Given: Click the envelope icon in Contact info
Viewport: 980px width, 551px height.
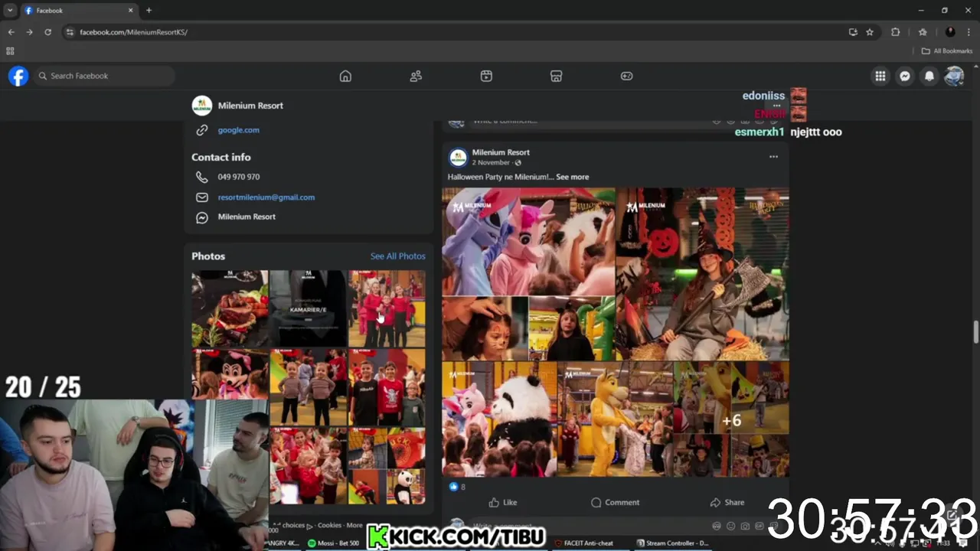Looking at the screenshot, I should 201,197.
